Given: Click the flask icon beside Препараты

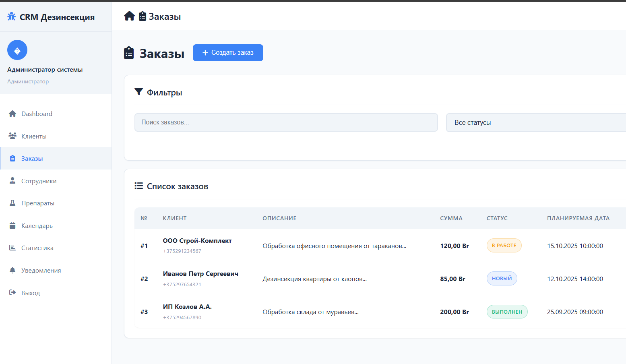Looking at the screenshot, I should [x=12, y=203].
